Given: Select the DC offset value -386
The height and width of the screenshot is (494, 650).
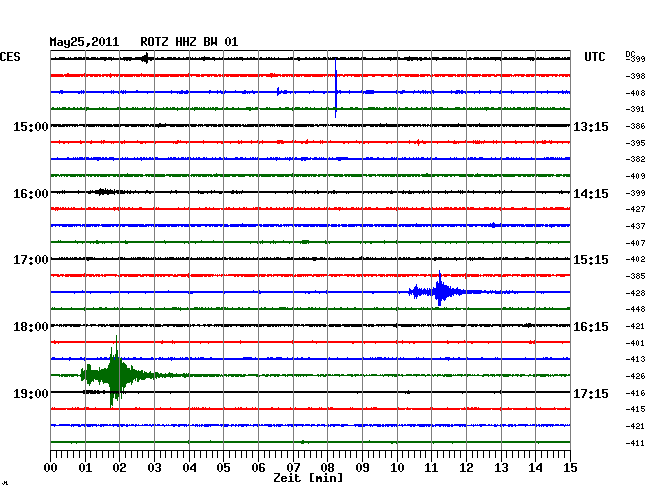Looking at the screenshot, I should (x=635, y=126).
